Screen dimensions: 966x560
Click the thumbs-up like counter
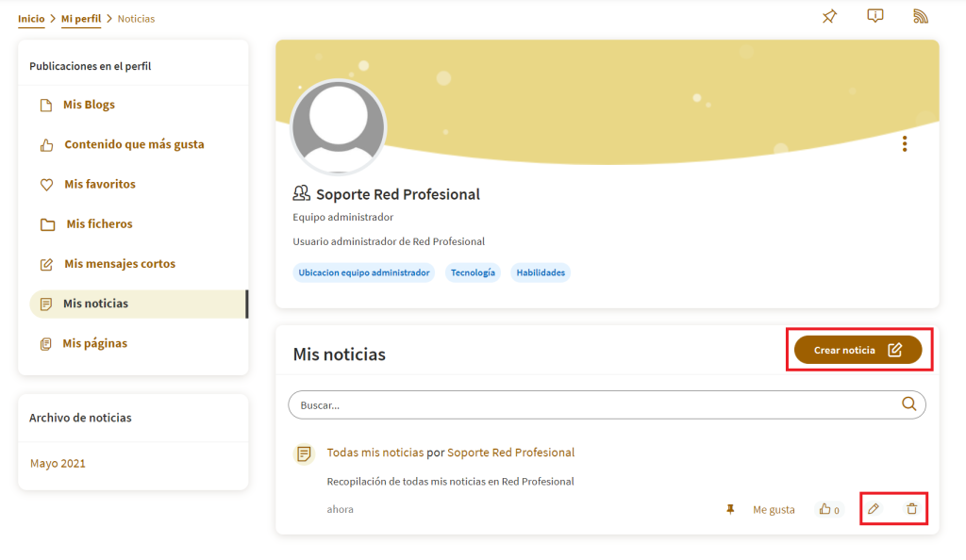point(829,509)
